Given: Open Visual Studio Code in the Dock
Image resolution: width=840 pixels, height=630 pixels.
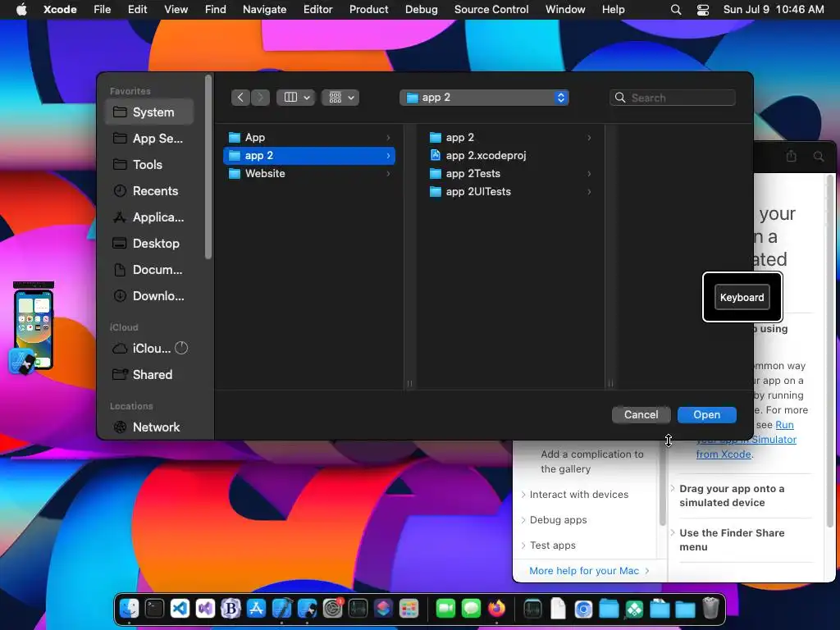Looking at the screenshot, I should pyautogui.click(x=180, y=609).
